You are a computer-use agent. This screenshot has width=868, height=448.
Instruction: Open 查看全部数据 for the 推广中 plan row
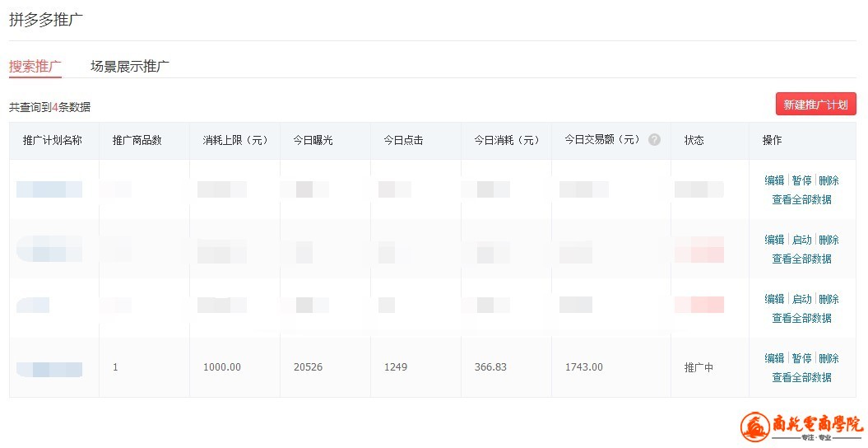point(801,377)
